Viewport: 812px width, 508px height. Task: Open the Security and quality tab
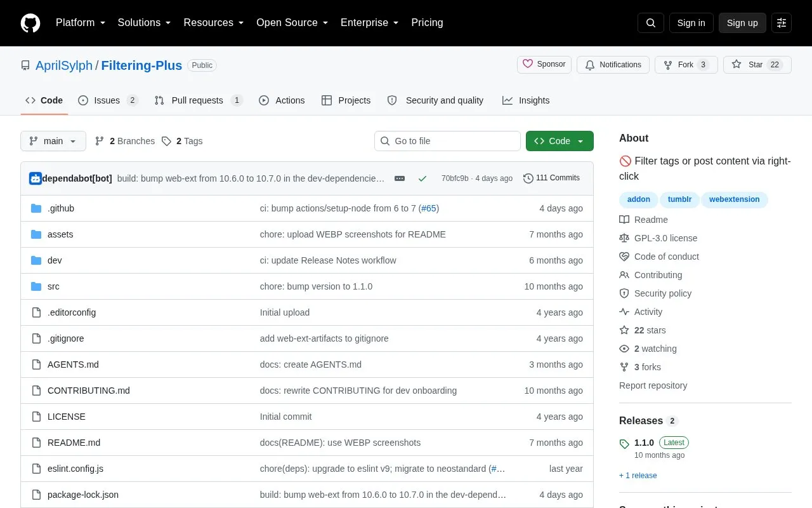coord(435,100)
